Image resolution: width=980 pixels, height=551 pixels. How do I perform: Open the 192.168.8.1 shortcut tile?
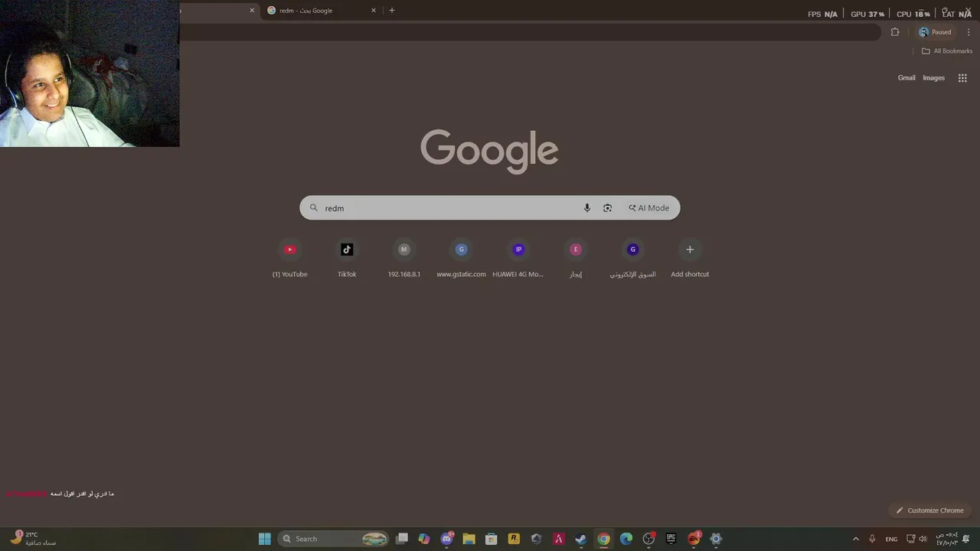coord(404,259)
